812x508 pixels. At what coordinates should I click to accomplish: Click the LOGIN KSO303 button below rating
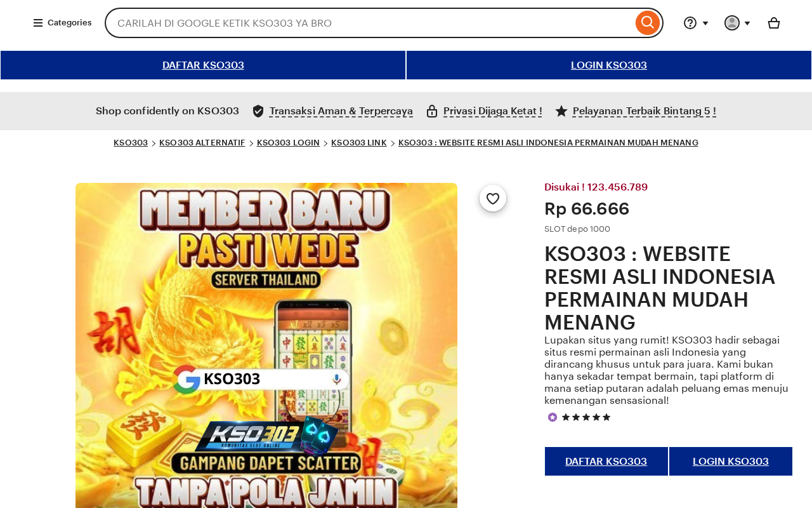(731, 462)
